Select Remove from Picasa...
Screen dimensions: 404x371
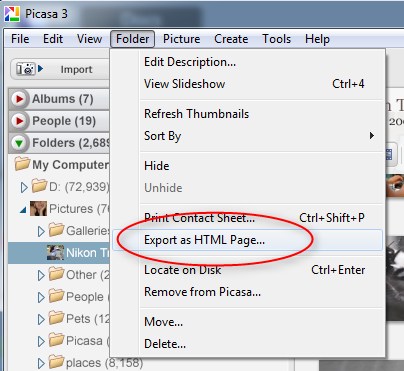[x=248, y=292]
